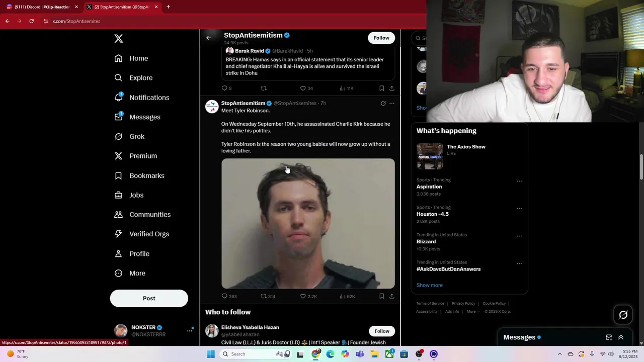644x362 pixels.
Task: Open Grok from the sidebar
Action: (129, 136)
